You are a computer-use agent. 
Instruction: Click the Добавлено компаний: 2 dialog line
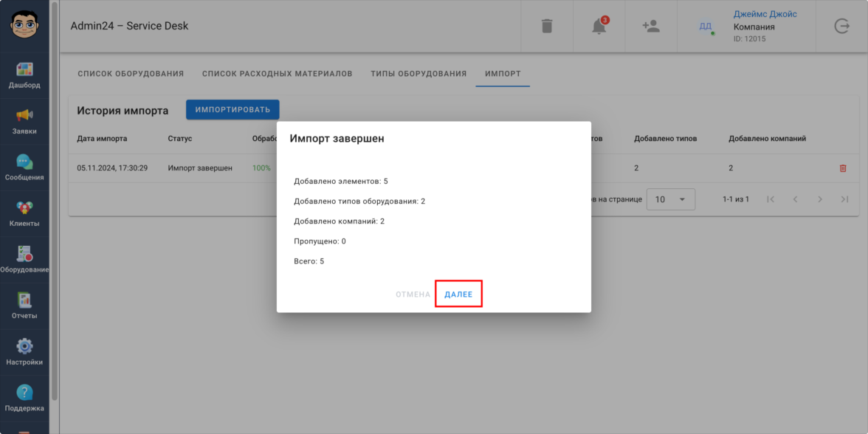click(339, 221)
